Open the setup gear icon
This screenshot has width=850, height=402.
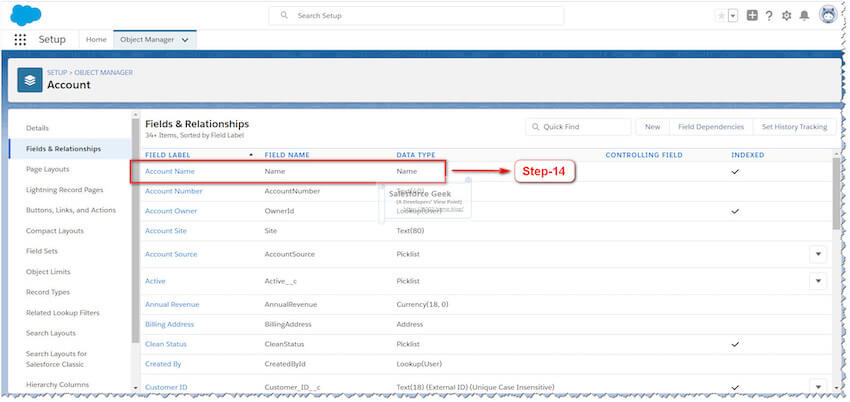click(x=787, y=16)
